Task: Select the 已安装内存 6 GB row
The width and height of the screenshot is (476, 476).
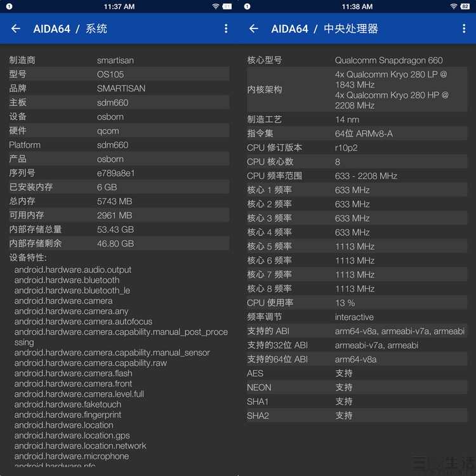Action: pyautogui.click(x=119, y=187)
